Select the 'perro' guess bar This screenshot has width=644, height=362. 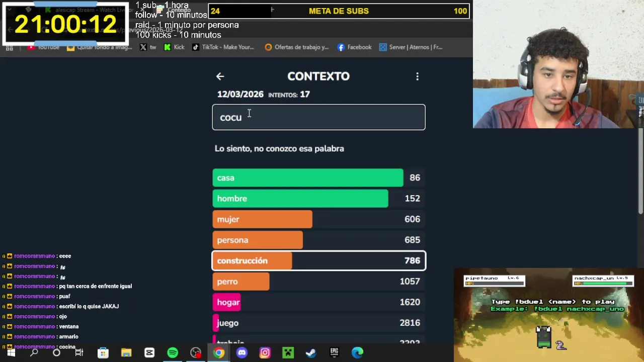(x=318, y=282)
